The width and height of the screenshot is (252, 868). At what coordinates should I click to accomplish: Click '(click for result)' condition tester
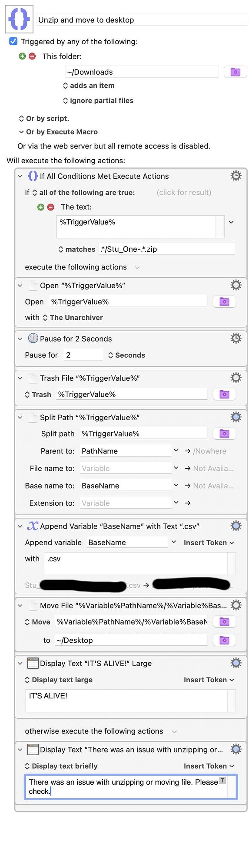[x=184, y=192]
